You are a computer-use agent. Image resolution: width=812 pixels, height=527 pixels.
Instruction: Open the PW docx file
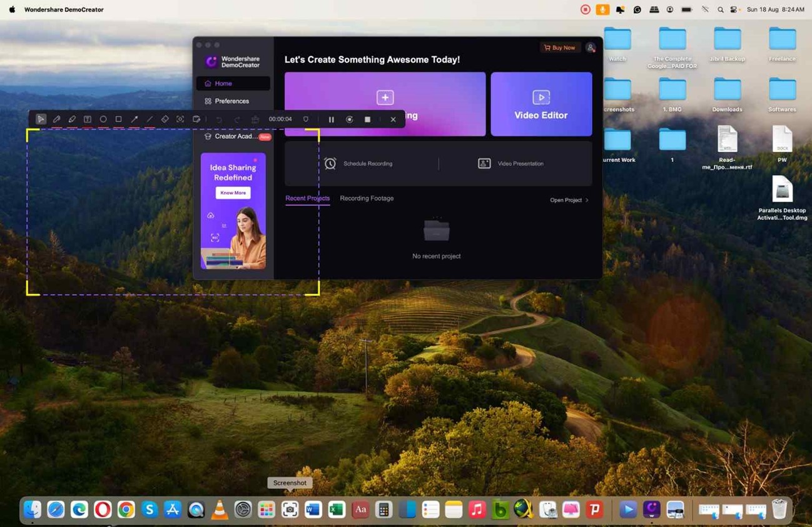pos(783,144)
